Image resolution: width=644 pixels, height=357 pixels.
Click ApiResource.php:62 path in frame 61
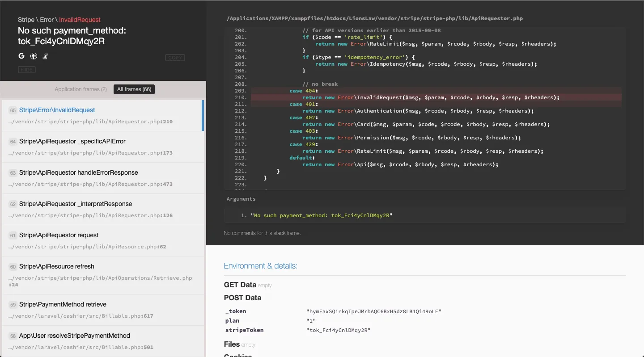(x=88, y=247)
